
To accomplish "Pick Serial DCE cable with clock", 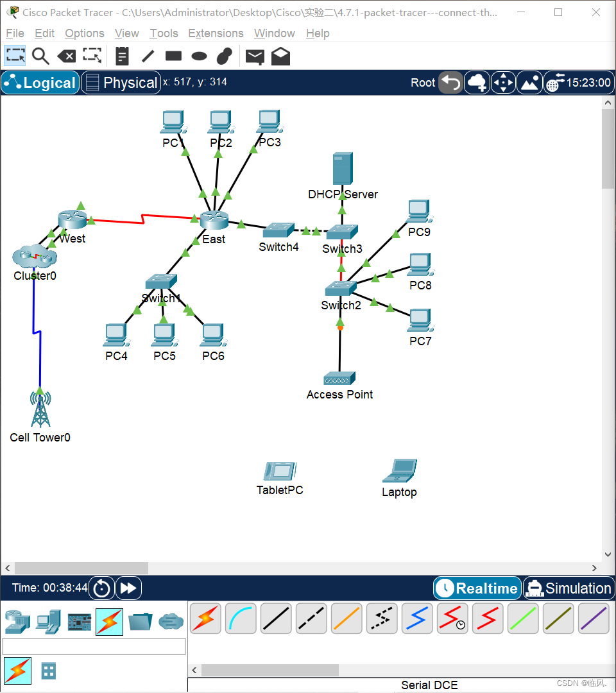I will (453, 618).
